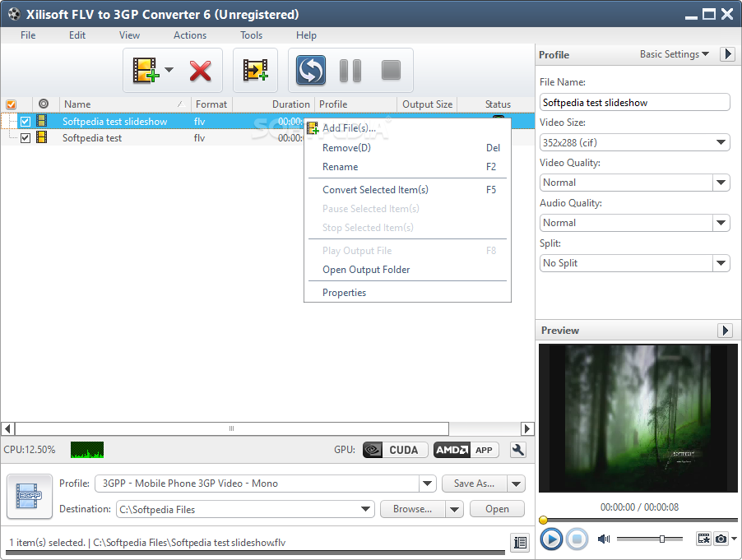Click the red X Remove toolbar icon
This screenshot has width=742, height=560.
[200, 71]
